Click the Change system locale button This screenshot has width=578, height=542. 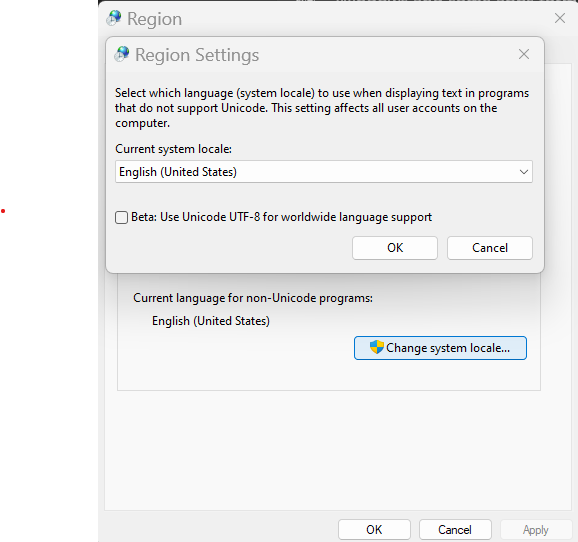coord(440,348)
